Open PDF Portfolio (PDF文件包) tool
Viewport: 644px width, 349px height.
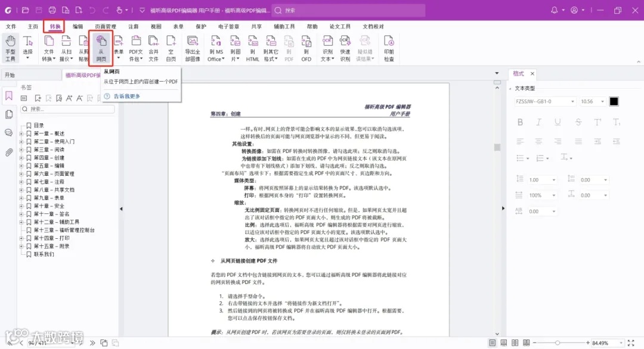click(x=136, y=48)
